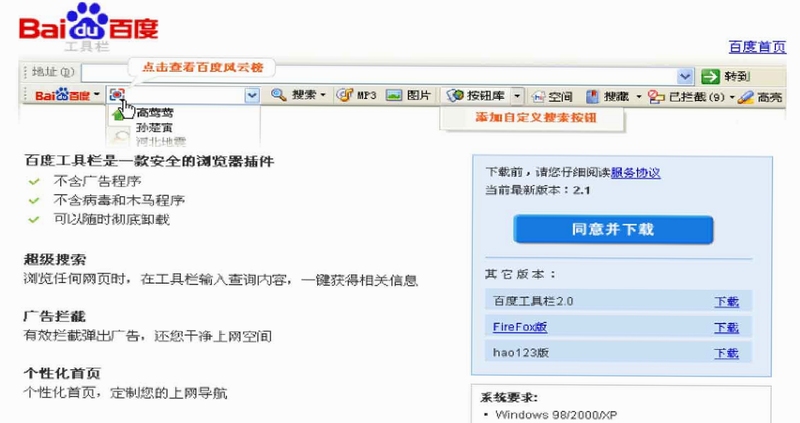
Task: Open the address bar history dropdown
Action: click(685, 77)
